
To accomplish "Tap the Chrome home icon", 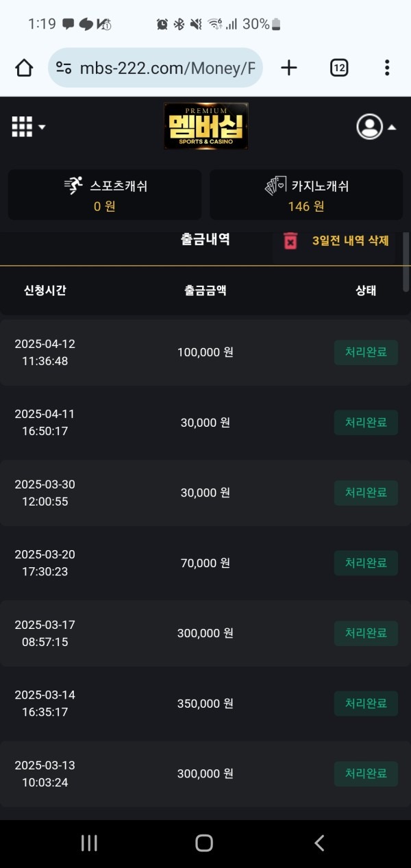I will click(24, 67).
